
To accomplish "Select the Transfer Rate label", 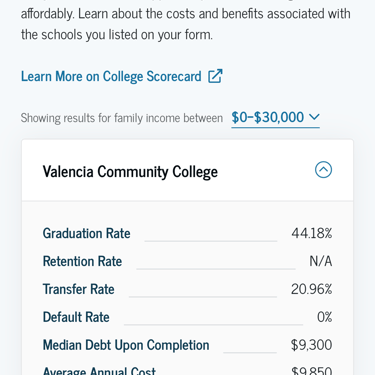I will (78, 289).
